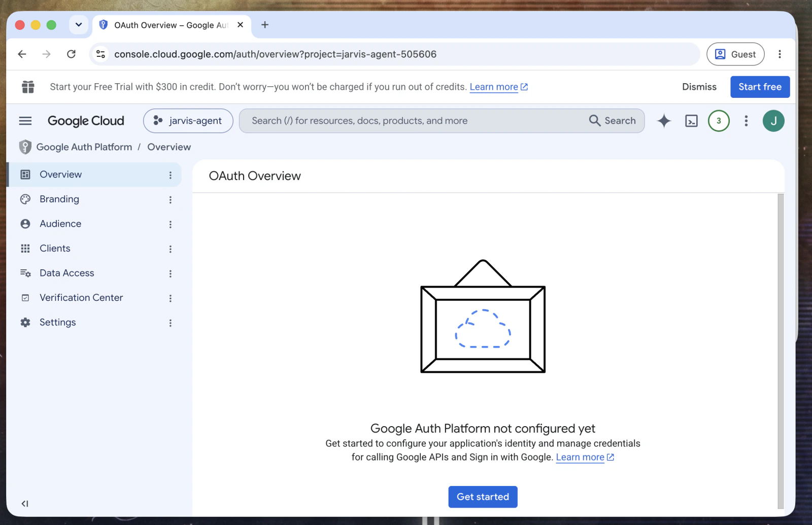
Task: Open more options for Settings item
Action: coord(171,323)
